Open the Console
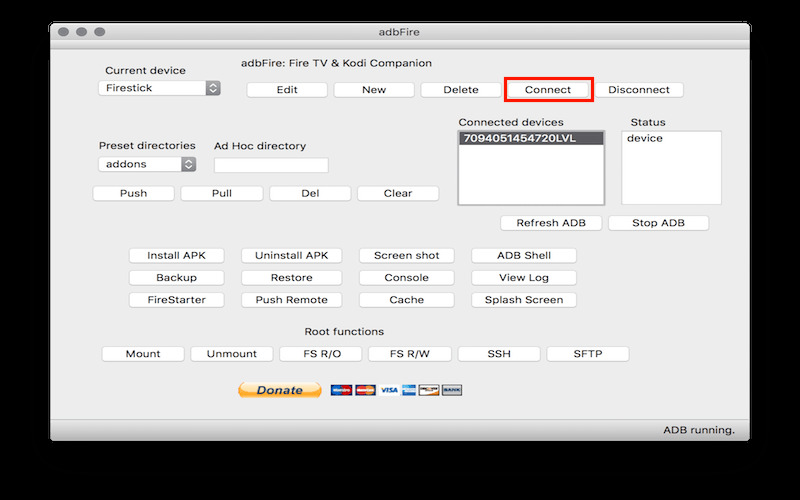 click(407, 278)
